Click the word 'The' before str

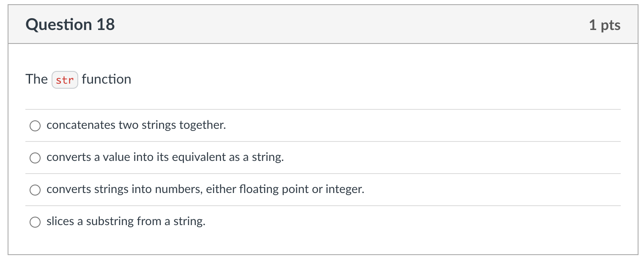point(36,79)
